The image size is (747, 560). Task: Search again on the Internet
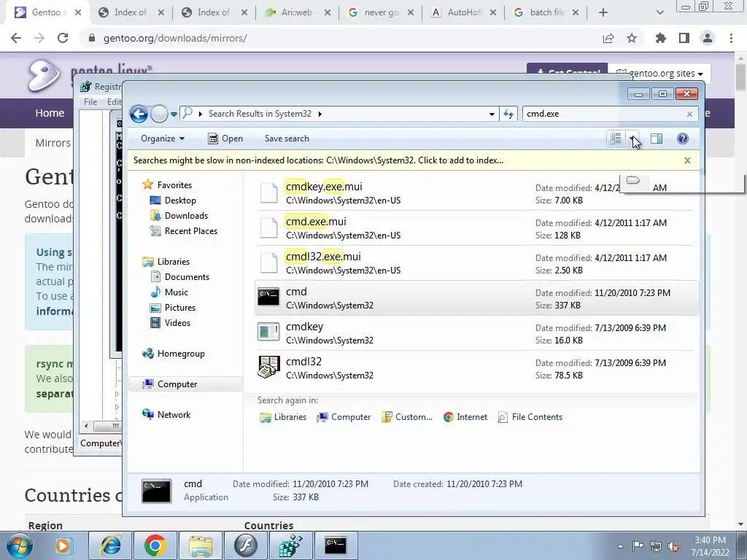click(x=465, y=417)
